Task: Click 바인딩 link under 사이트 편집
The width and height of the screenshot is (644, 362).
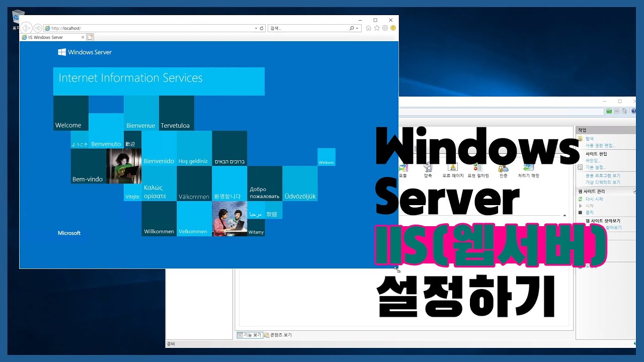Action: [593, 160]
